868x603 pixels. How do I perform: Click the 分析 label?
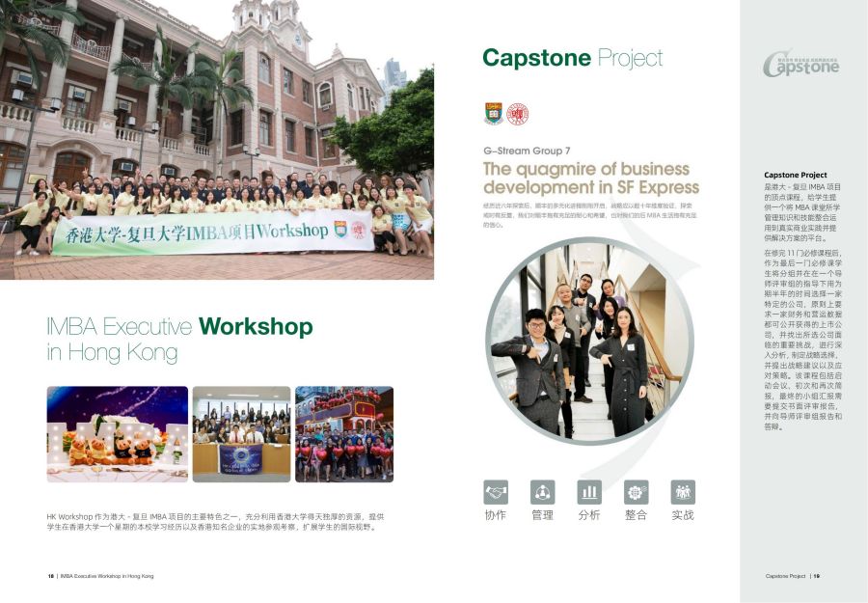[589, 515]
